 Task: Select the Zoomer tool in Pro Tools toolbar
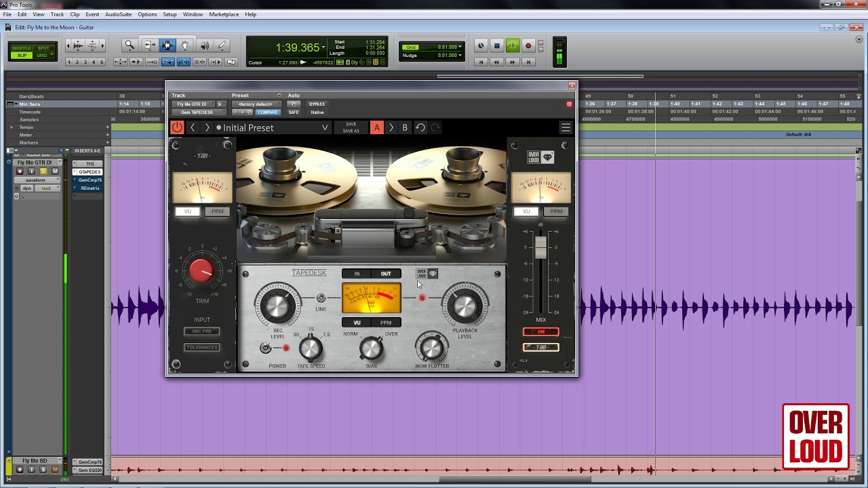click(129, 45)
